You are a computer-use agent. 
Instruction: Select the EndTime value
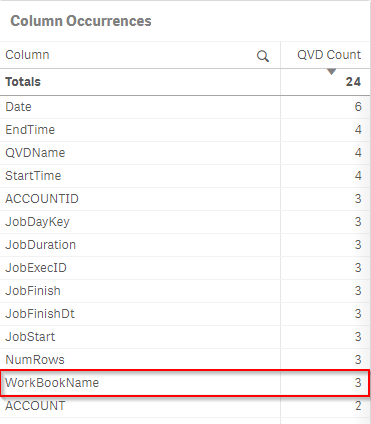tap(30, 130)
